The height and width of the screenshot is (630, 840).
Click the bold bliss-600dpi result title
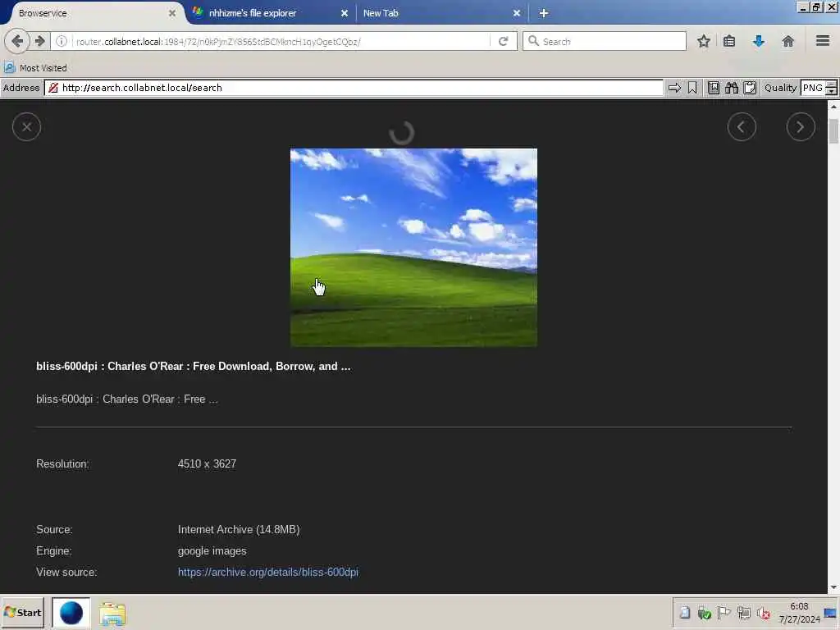[194, 367]
